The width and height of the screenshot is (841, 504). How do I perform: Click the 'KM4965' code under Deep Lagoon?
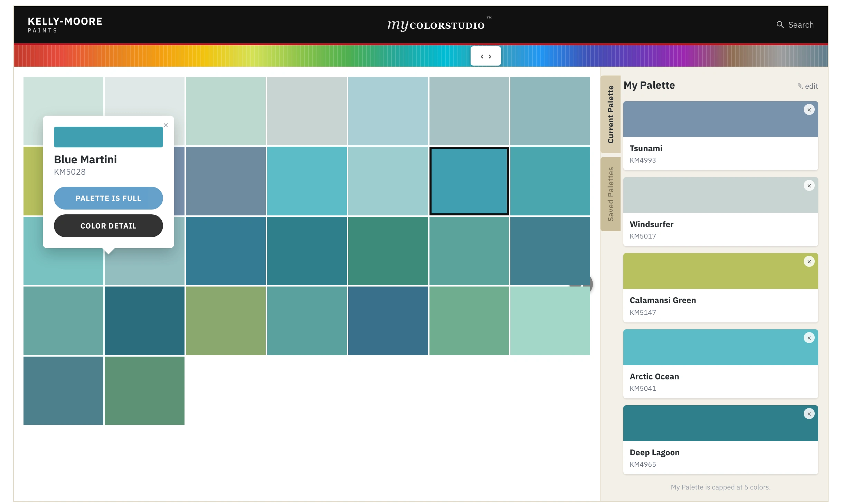[643, 464]
